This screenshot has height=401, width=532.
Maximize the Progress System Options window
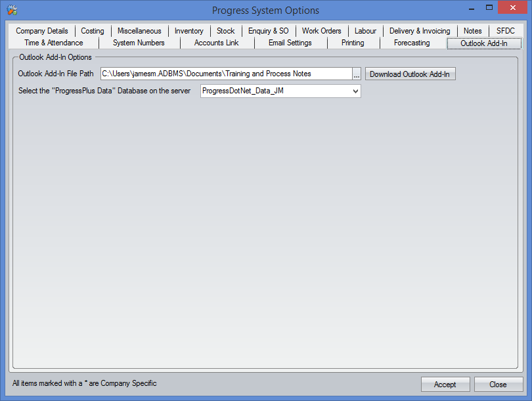(489, 8)
